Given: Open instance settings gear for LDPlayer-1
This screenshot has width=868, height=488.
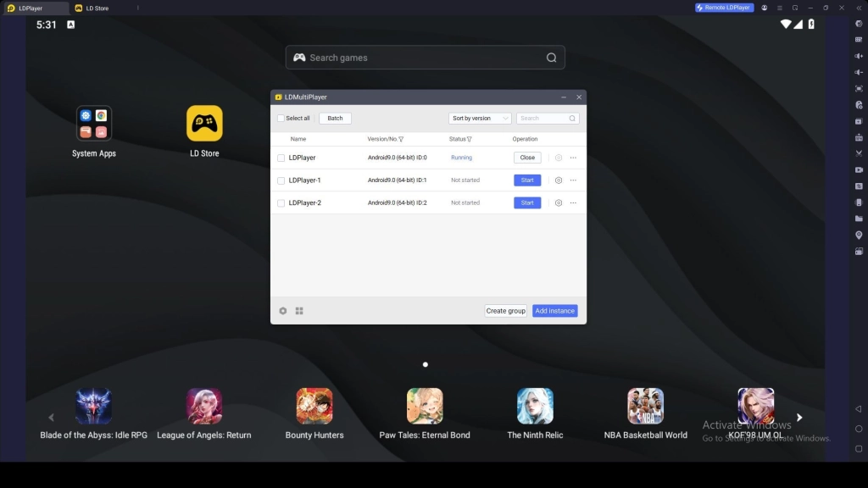Looking at the screenshot, I should coord(558,180).
